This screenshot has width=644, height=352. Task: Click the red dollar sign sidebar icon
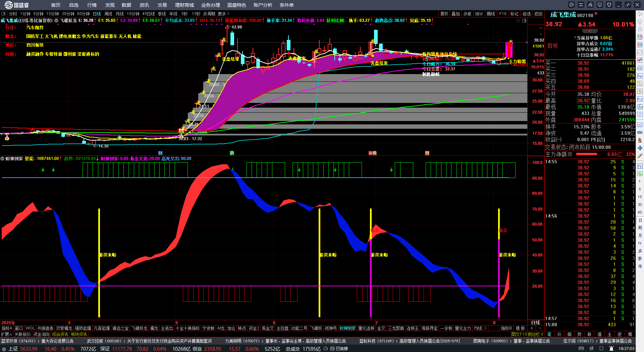pyautogui.click(x=640, y=140)
